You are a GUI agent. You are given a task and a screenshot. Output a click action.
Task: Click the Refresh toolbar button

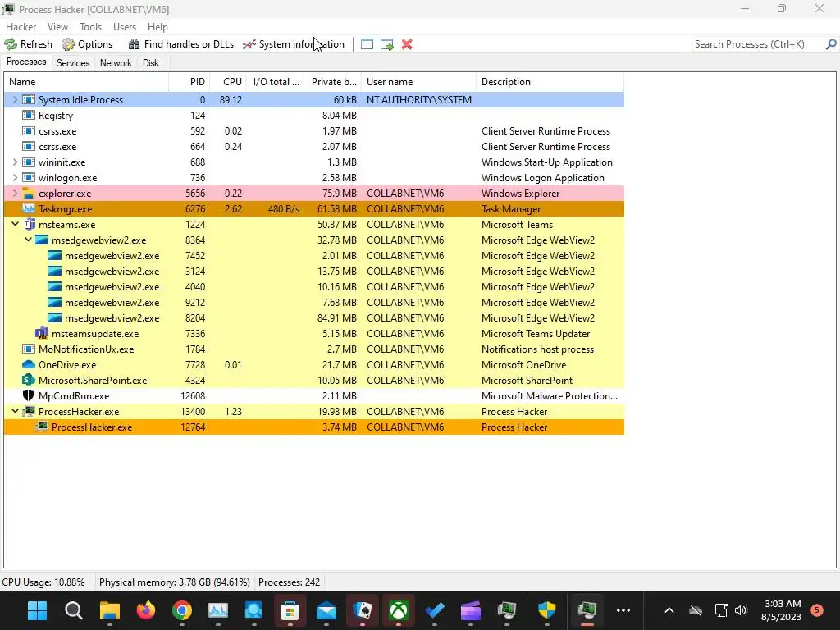click(29, 44)
